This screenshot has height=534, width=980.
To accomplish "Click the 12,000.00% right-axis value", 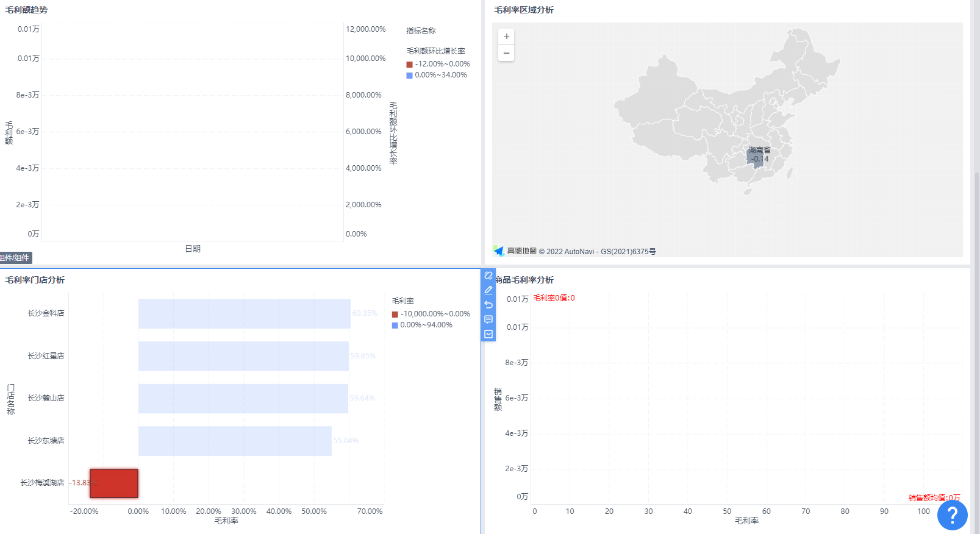I will pyautogui.click(x=366, y=29).
